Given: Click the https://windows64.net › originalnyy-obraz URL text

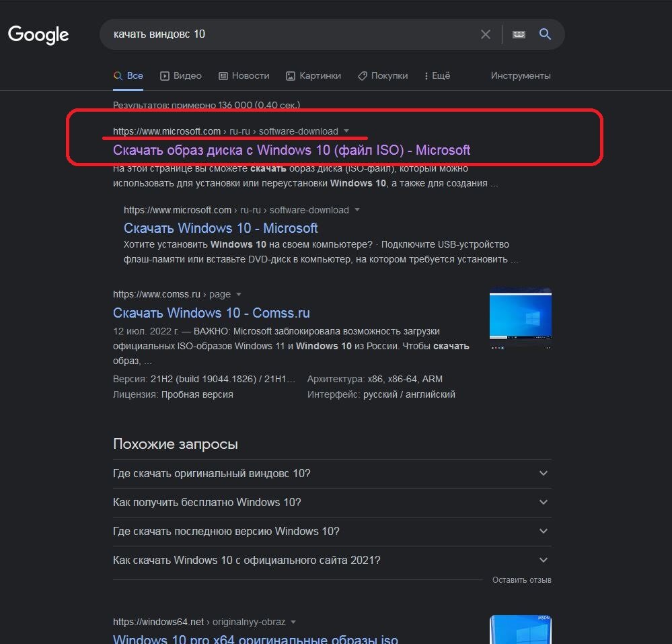Looking at the screenshot, I should [x=199, y=622].
